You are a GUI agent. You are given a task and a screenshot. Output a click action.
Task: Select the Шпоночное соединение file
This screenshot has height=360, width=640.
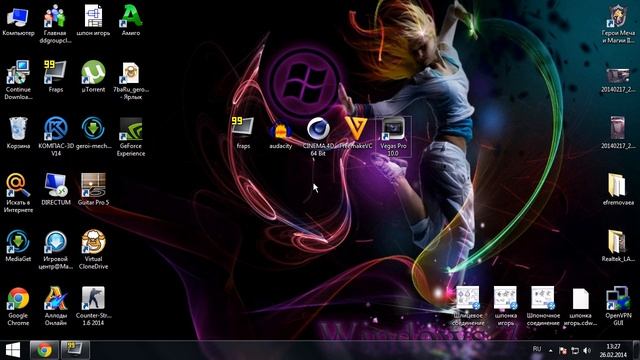[x=543, y=306]
